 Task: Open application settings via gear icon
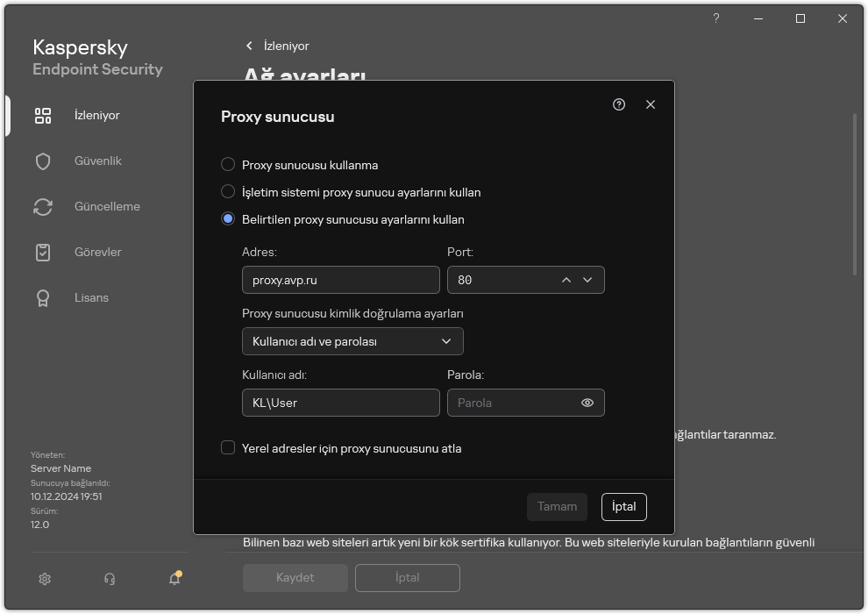click(44, 579)
